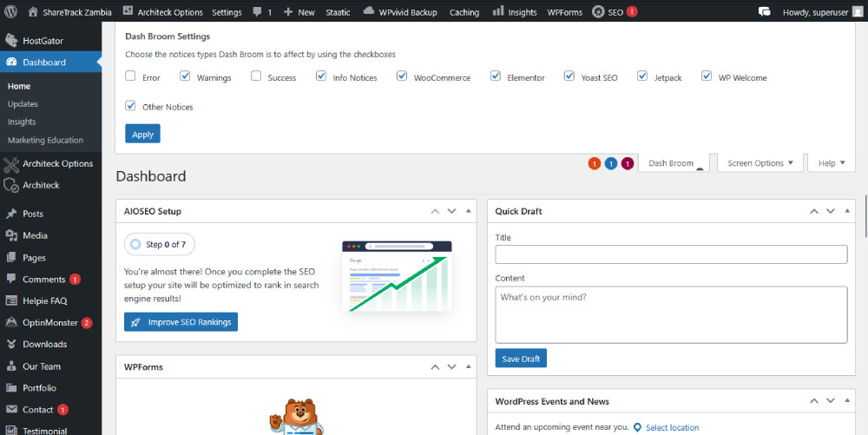
Task: Enable the Error notices checkbox
Action: 130,76
